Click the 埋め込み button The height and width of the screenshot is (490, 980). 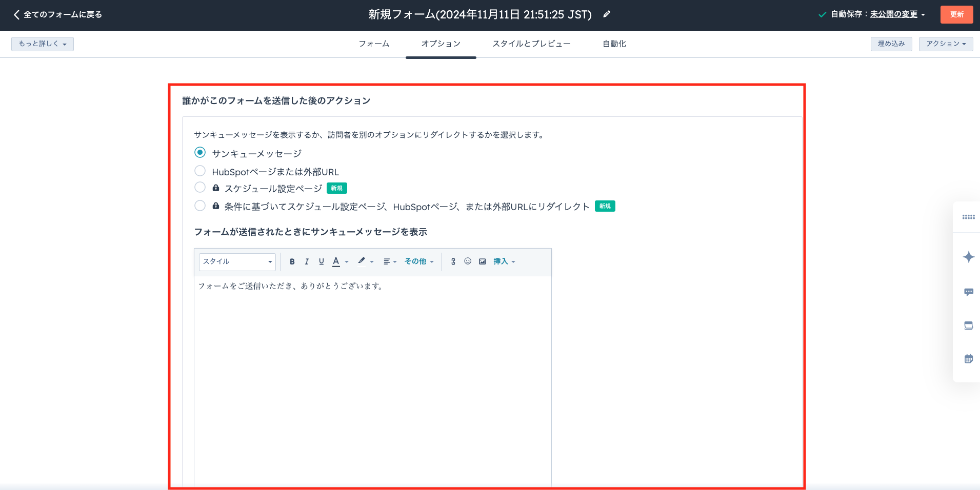(x=891, y=44)
